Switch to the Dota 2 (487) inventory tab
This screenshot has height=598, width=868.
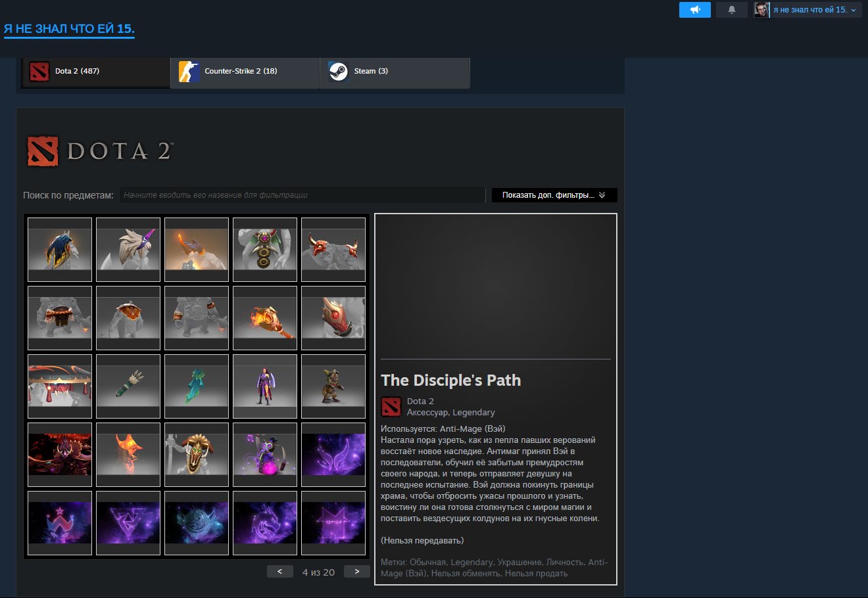(x=97, y=72)
